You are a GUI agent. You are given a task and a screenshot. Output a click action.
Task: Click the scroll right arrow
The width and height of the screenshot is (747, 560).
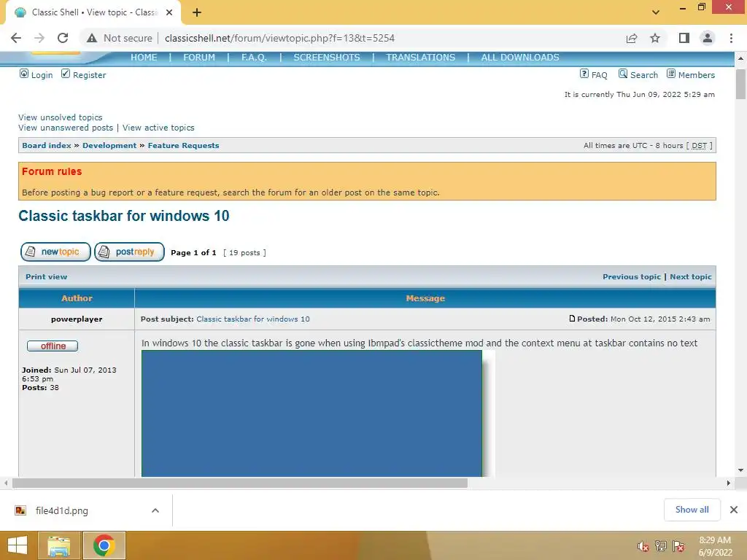(728, 483)
